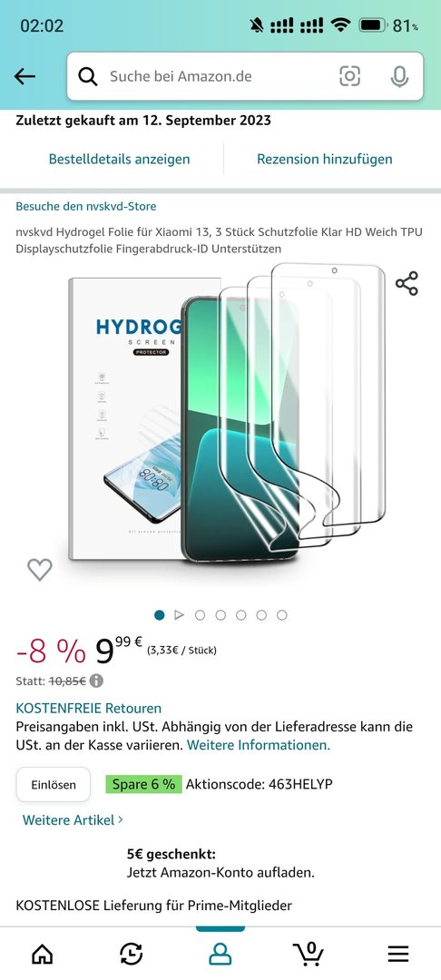Tap the microphone voice search icon
441x980 pixels.
pyautogui.click(x=399, y=76)
